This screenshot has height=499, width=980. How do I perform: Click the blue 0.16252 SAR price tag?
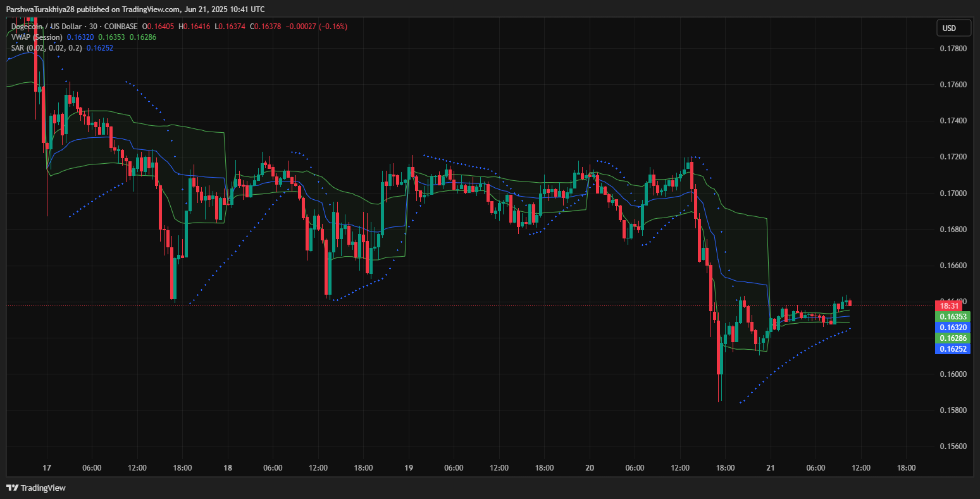pos(952,348)
